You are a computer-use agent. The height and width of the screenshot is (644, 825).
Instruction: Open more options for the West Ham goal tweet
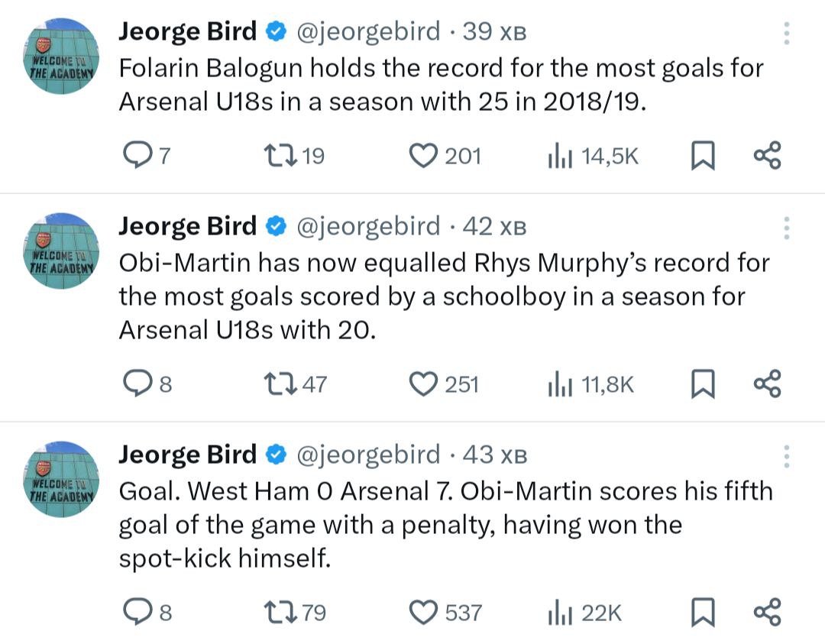787,456
